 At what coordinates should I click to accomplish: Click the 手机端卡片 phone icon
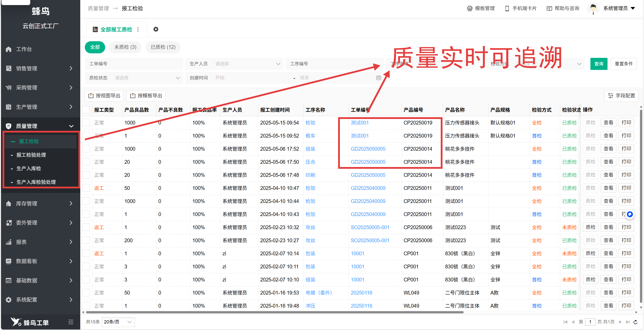point(507,8)
